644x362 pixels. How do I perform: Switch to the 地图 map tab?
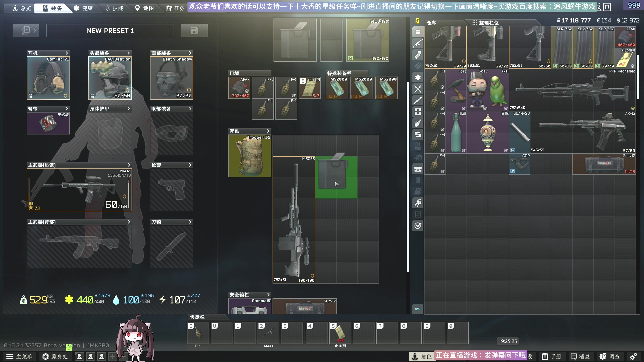(x=144, y=8)
